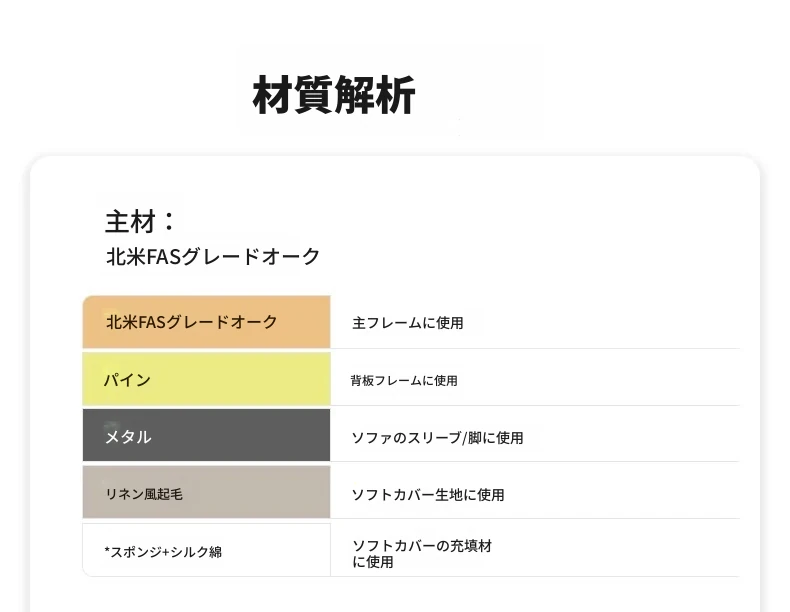Click ソフトカバー生地に使用 text

[428, 495]
